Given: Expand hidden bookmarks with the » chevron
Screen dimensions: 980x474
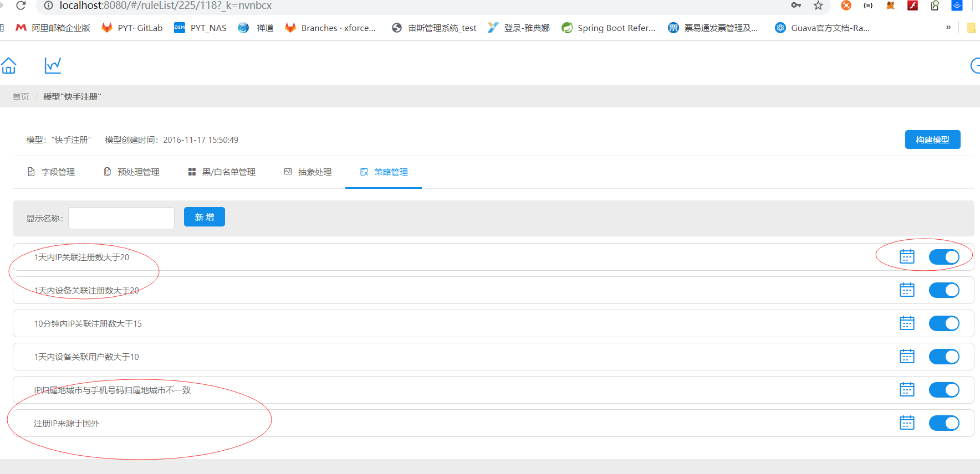Looking at the screenshot, I should click(x=948, y=27).
